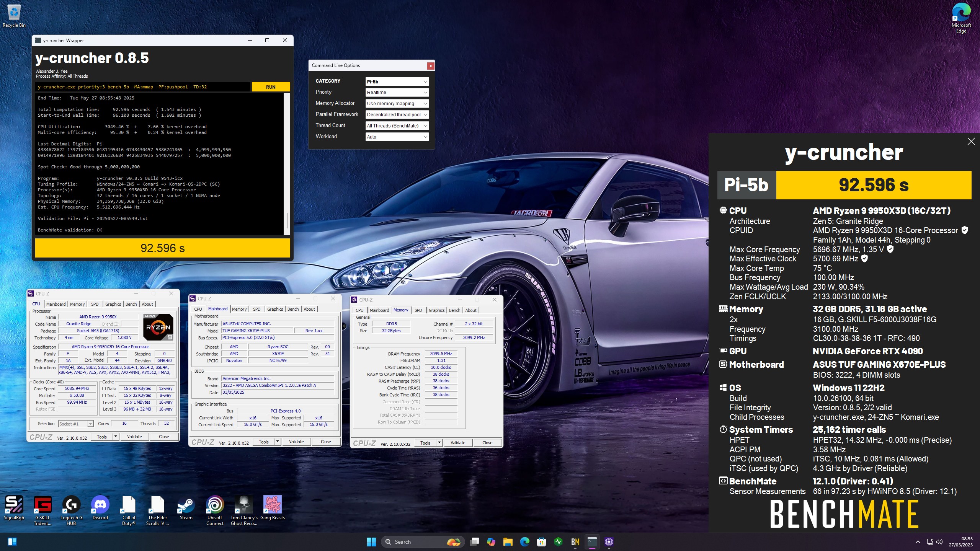980x551 pixels.
Task: Click Validate in CPU-Z Mainboard window
Action: tap(296, 442)
